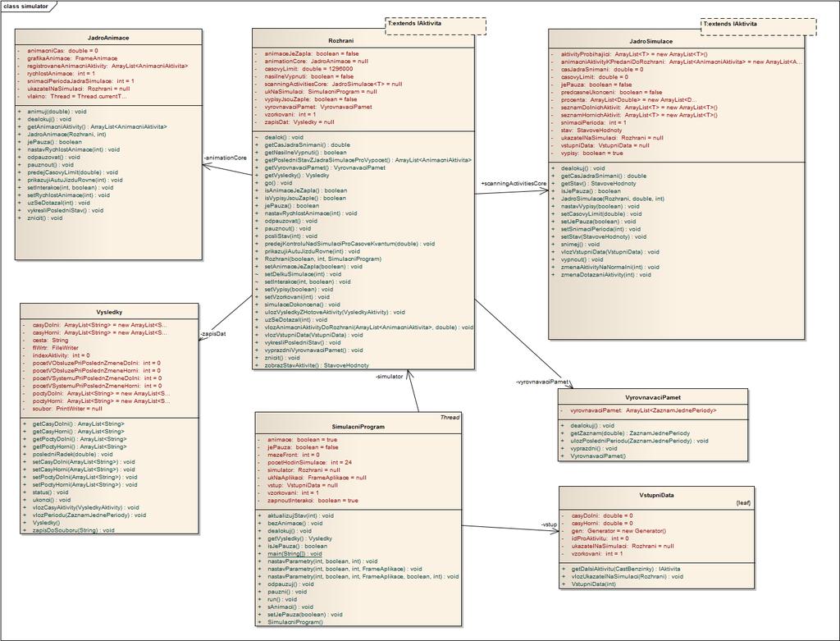
Task: Select attribute 'grafikaAnimace: FrameAnimace'
Action: (x=72, y=58)
